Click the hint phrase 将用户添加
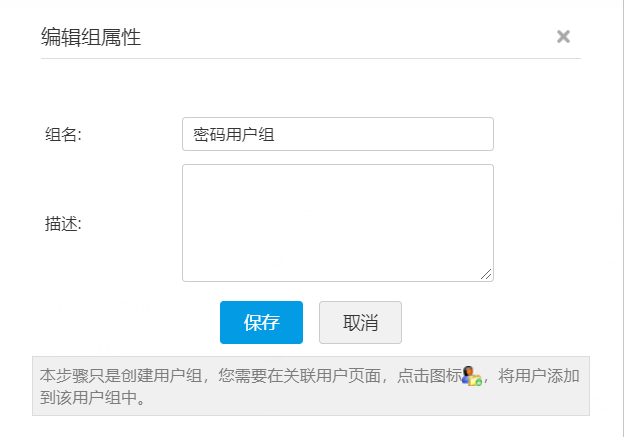624x437 pixels. click(x=539, y=377)
